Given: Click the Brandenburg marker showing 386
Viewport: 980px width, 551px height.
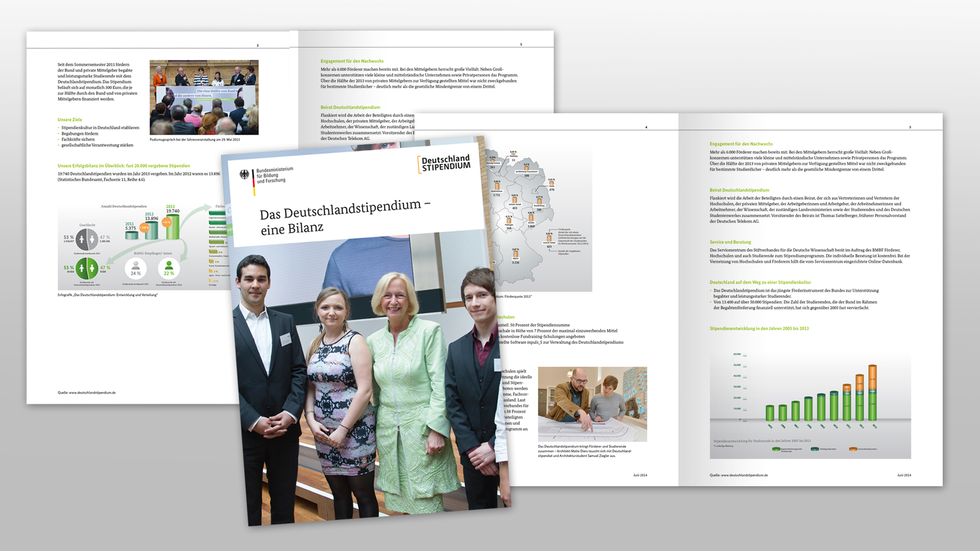Looking at the screenshot, I should click(x=539, y=204).
